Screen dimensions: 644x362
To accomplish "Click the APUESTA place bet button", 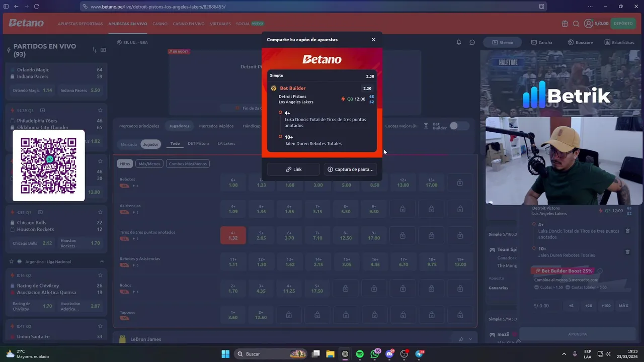I will [577, 334].
